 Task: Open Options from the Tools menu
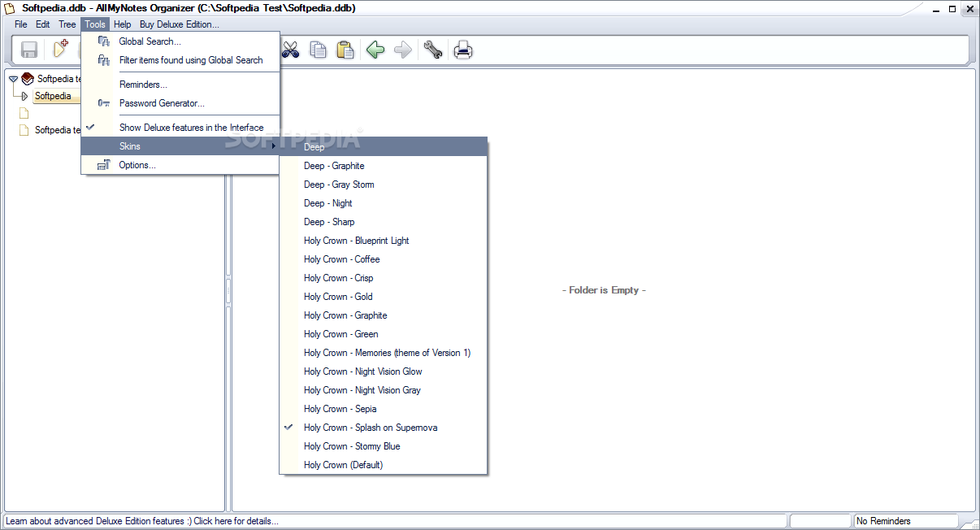click(x=180, y=165)
